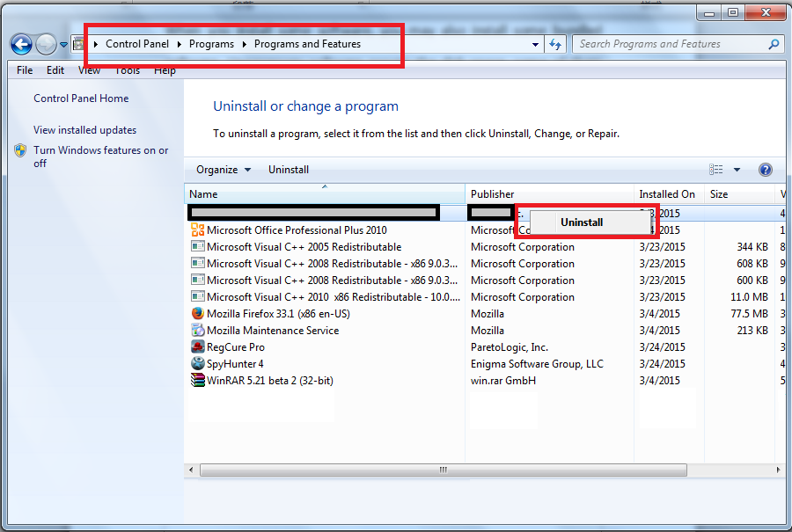Click the 77.5 MB size cell

749,313
